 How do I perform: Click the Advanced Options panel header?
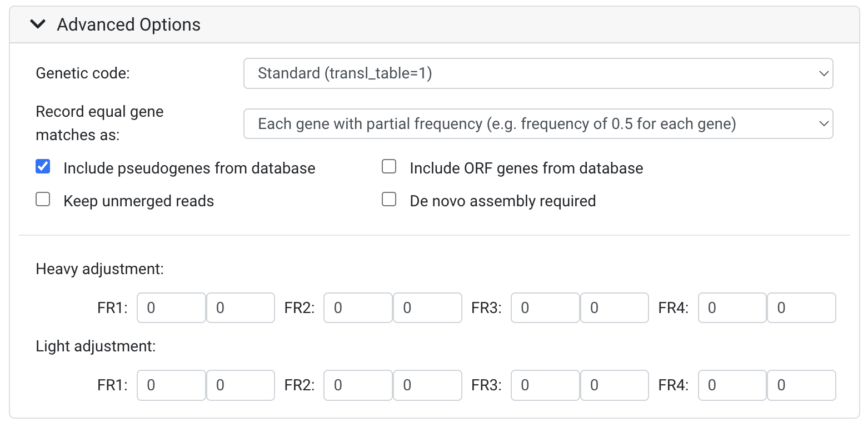pyautogui.click(x=434, y=24)
